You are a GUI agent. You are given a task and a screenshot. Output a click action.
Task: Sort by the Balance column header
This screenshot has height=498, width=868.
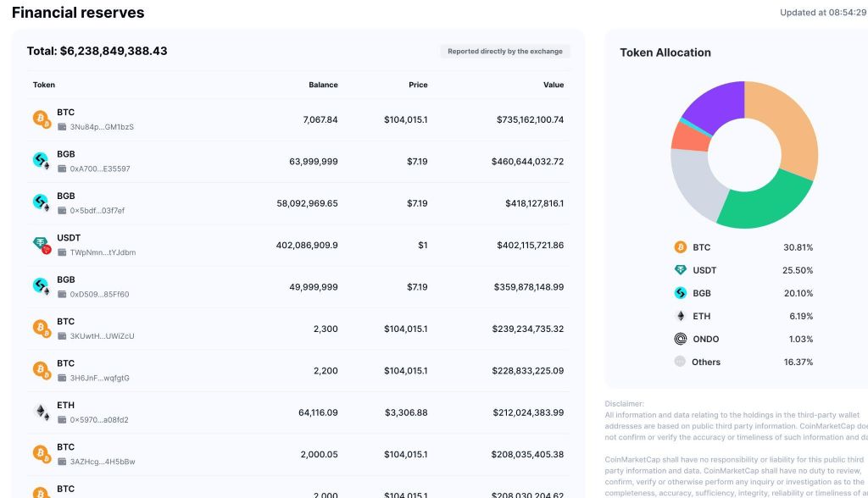323,85
